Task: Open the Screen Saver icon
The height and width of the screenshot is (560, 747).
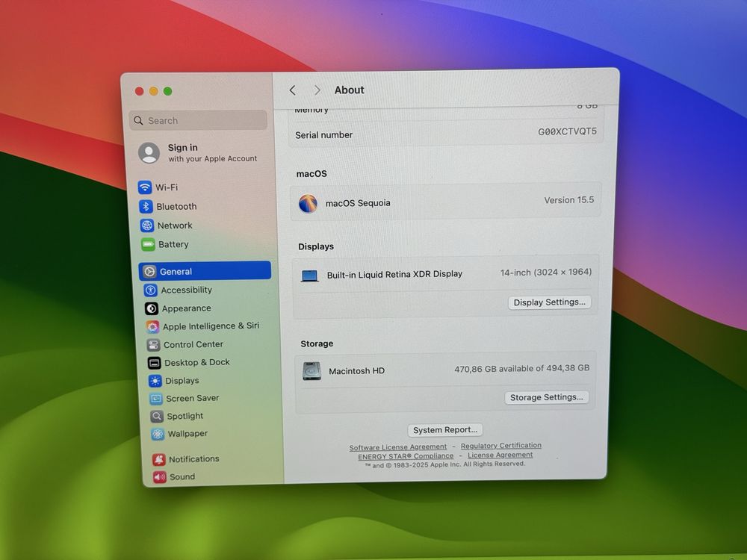Action: (156, 399)
